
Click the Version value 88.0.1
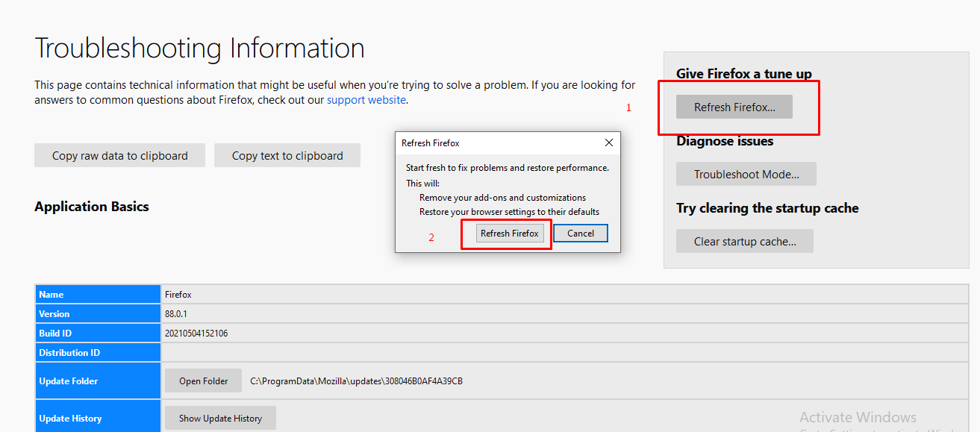176,314
